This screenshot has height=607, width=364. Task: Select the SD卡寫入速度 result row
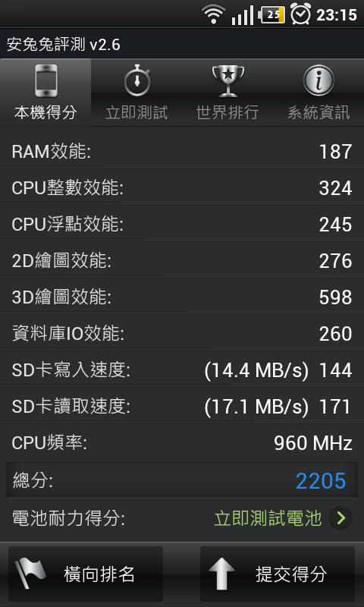[182, 370]
